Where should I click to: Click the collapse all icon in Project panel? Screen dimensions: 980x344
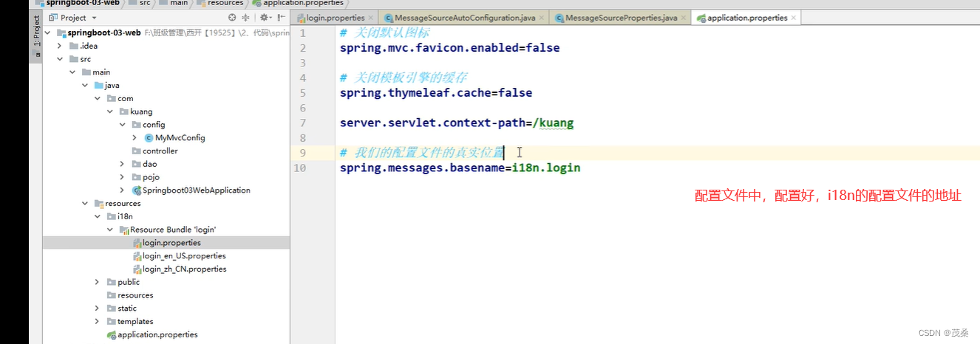(x=247, y=17)
